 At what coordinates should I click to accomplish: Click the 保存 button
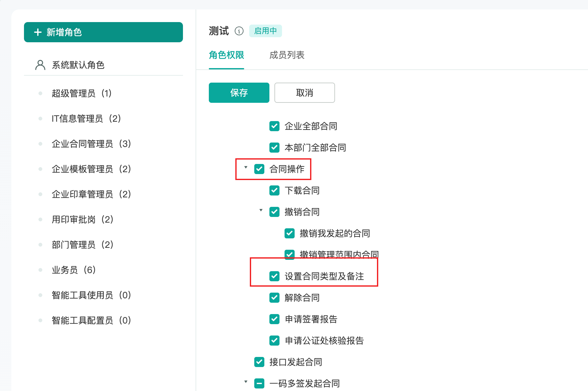pos(239,93)
